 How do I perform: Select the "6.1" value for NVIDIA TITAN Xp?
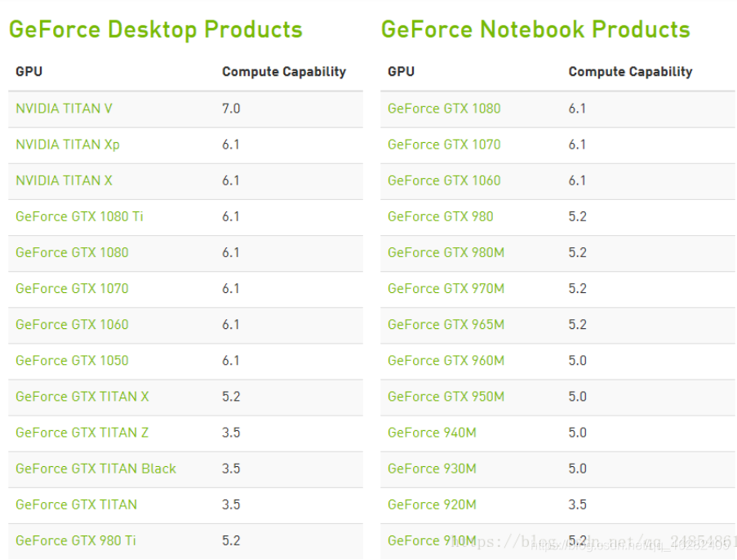coord(231,144)
